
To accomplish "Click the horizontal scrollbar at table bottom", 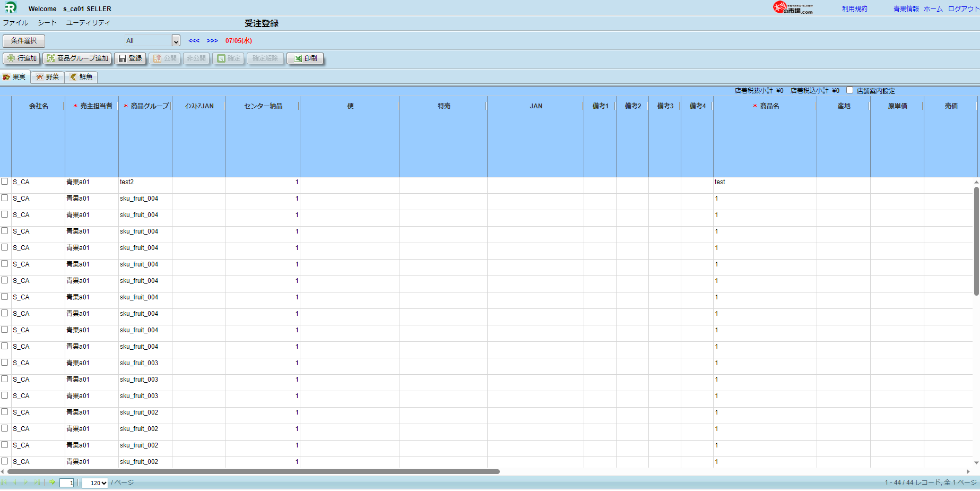I will coord(254,471).
